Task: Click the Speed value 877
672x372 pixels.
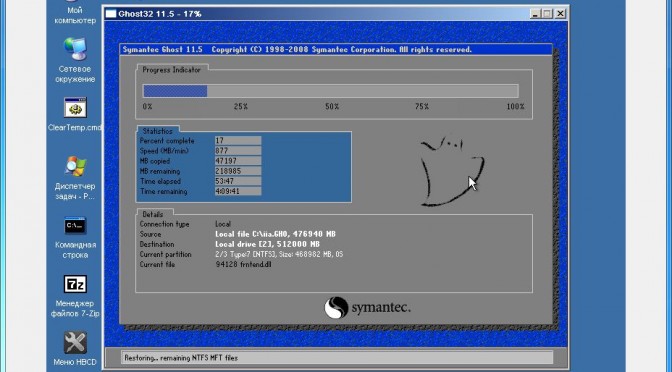Action: point(238,151)
